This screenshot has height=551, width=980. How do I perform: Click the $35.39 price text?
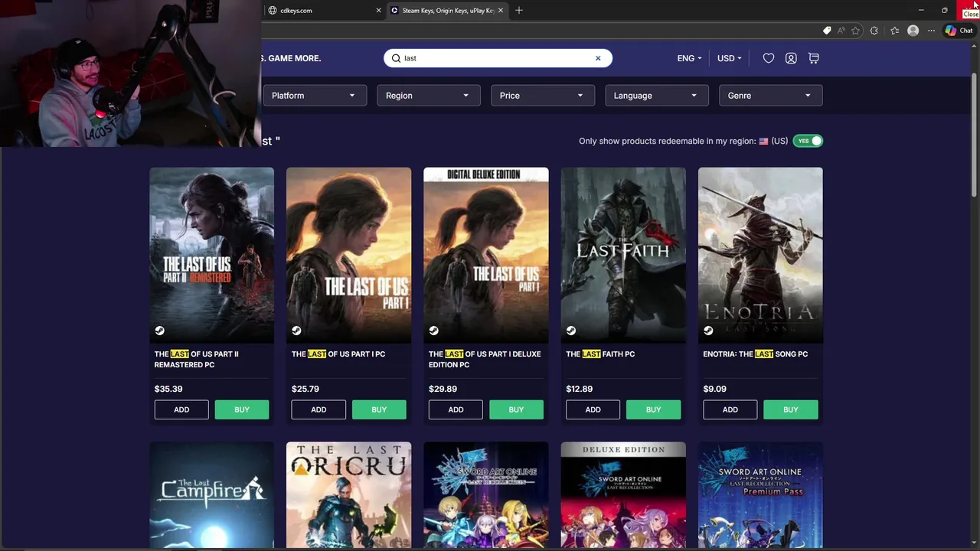168,389
